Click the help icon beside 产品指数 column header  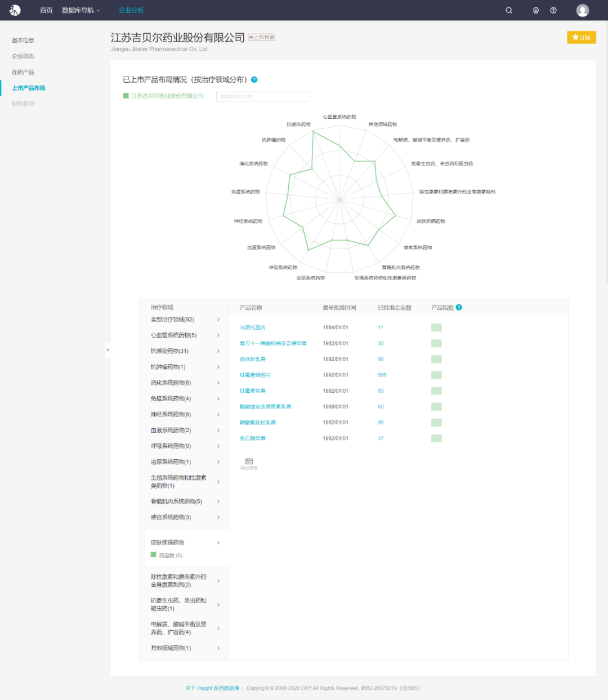[x=459, y=307]
